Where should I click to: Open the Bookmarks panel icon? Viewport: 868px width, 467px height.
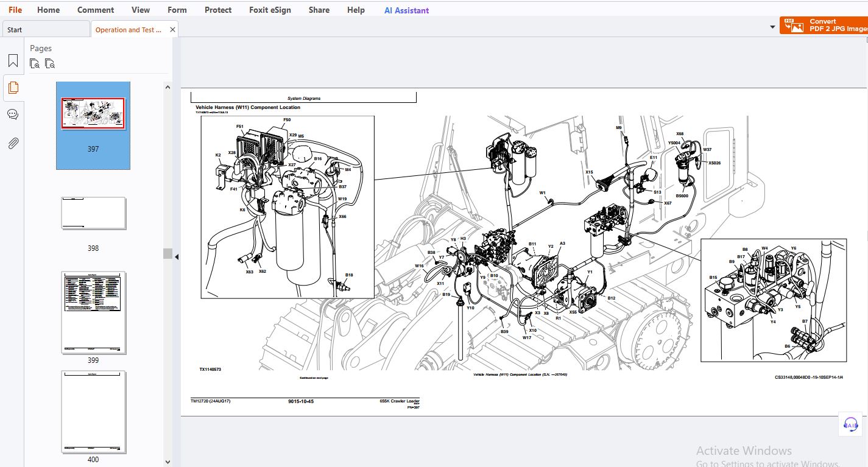tap(13, 61)
